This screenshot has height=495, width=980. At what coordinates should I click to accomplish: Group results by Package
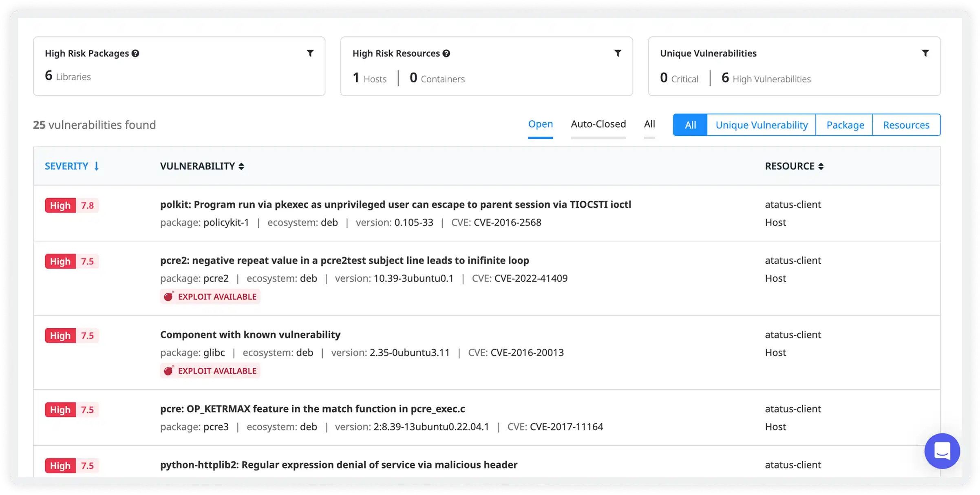click(x=845, y=125)
